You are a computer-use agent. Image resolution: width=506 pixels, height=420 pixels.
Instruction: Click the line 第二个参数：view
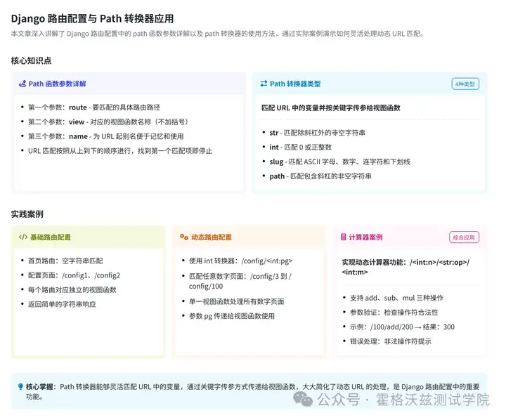[x=108, y=122]
